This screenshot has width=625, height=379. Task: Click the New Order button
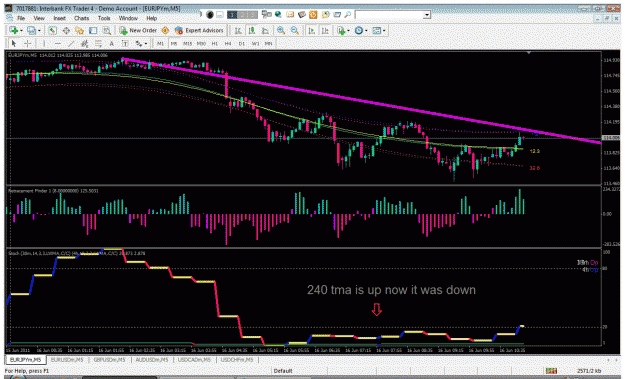(x=138, y=30)
